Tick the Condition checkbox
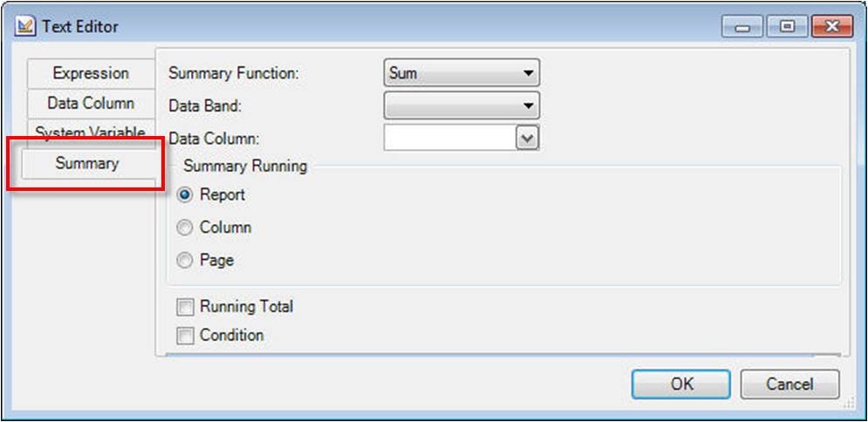Screen dimensions: 868x422 pos(185,335)
